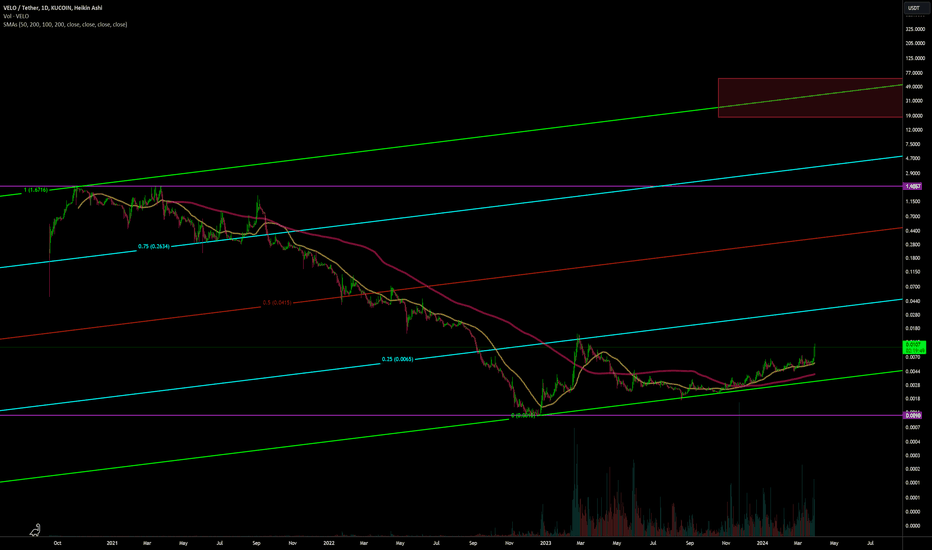The width and height of the screenshot is (932, 550).
Task: Click the 0.1150 price scale label
Action: click(x=914, y=272)
